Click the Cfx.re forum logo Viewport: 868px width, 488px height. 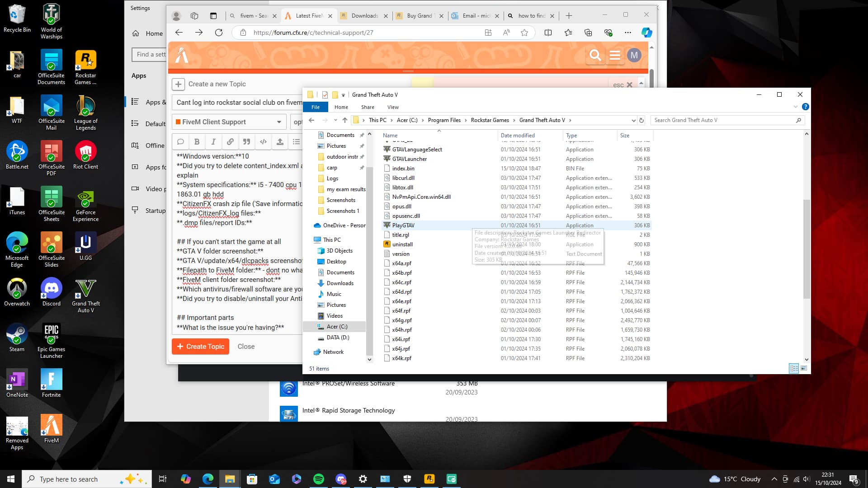[x=182, y=55]
